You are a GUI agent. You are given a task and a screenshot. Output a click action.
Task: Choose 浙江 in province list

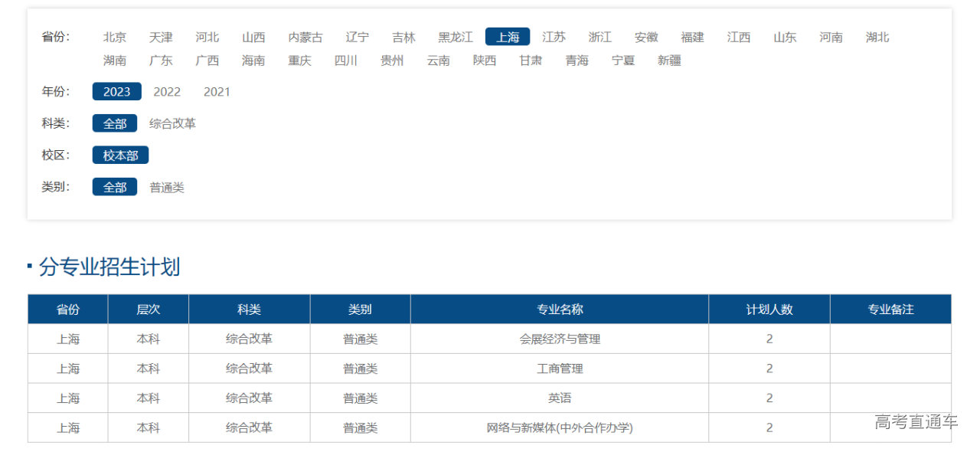pos(599,37)
